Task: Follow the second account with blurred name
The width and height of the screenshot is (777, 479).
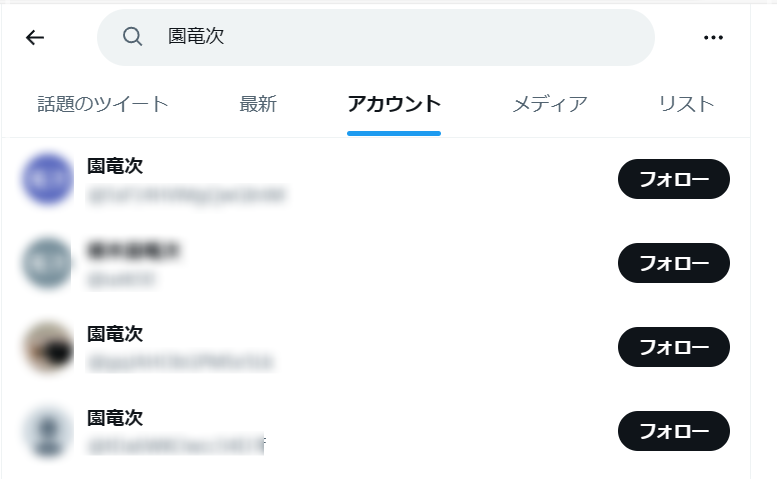Action: 673,263
